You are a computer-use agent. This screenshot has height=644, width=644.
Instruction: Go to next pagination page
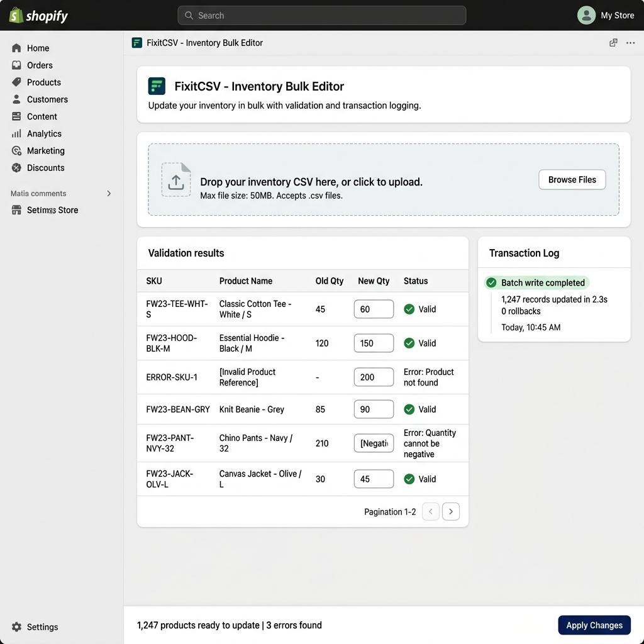click(x=450, y=511)
